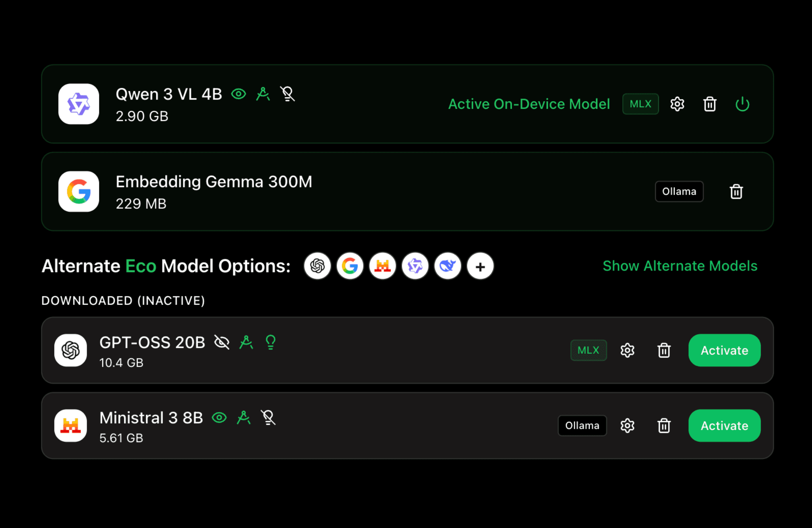Screen dimensions: 812x528
Task: Delete the Qwen 3 VL 4B model
Action: pos(710,104)
